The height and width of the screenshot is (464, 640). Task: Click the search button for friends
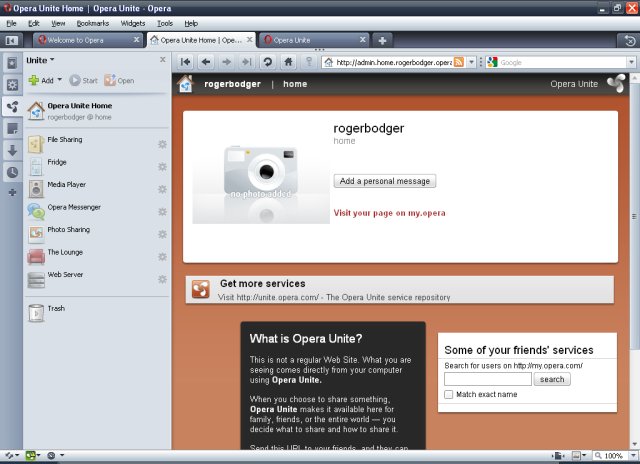tap(552, 379)
